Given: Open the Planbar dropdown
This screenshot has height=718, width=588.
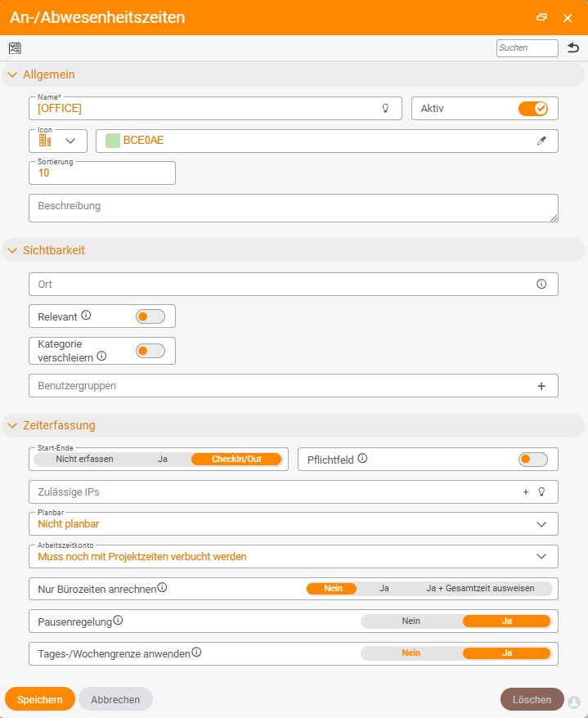Looking at the screenshot, I should pyautogui.click(x=541, y=524).
